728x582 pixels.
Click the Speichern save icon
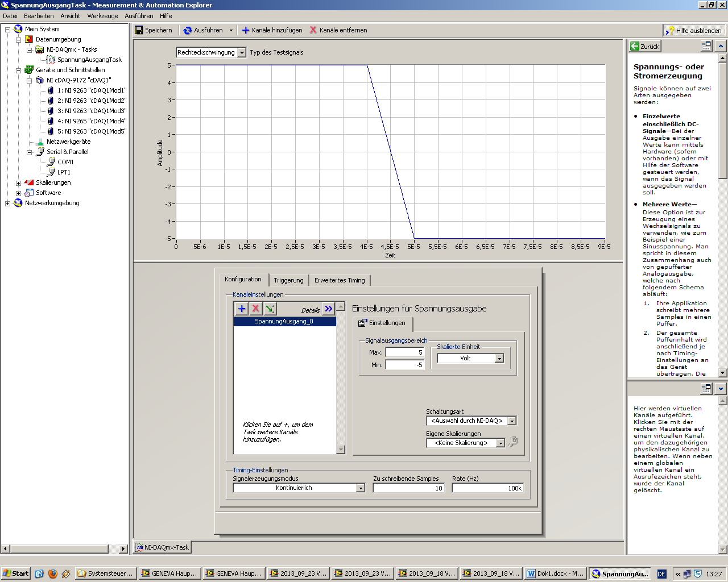click(139, 30)
